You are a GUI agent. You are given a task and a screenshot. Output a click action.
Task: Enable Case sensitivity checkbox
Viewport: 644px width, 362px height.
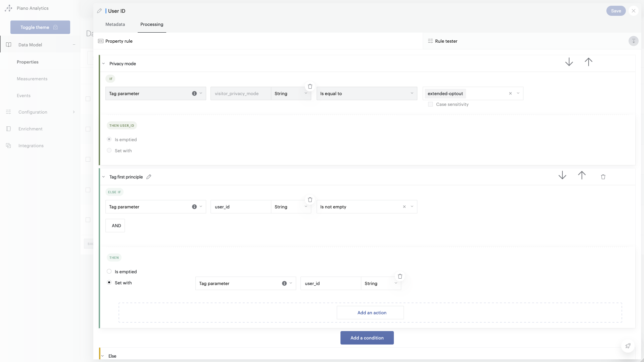click(430, 105)
